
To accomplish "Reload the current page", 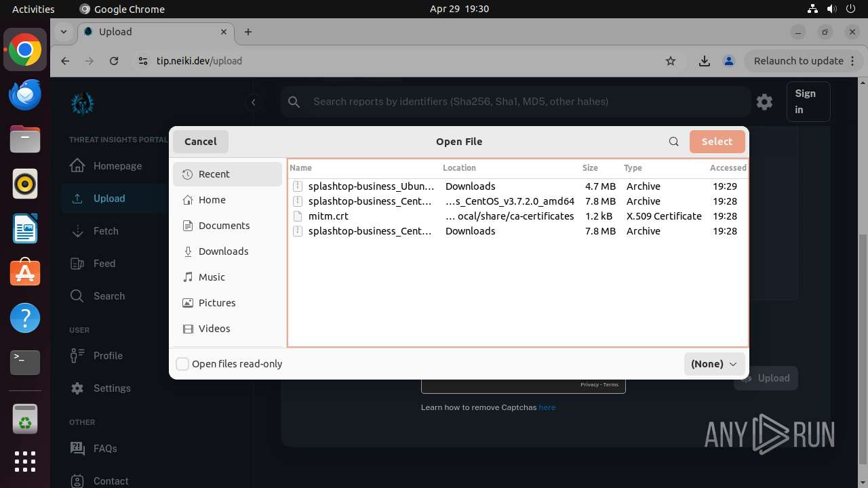I will [114, 61].
